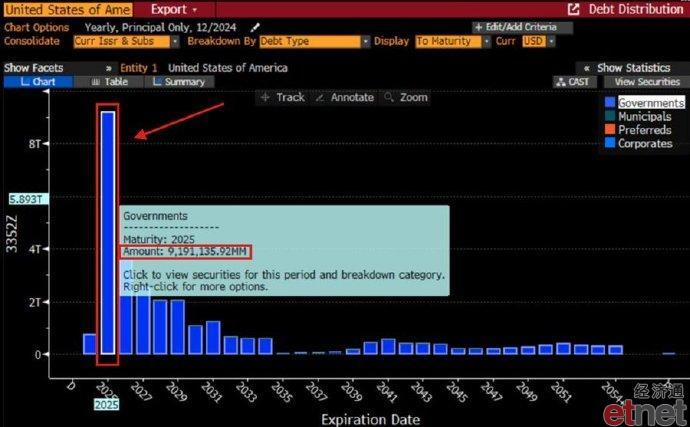Click the Yearly, Principal Only, 12/2024 text
This screenshot has width=690, height=427.
point(160,27)
